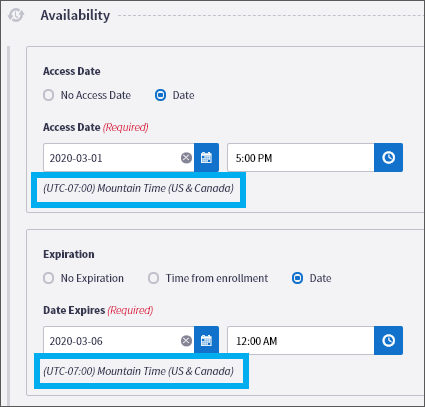Screen dimensions: 425x407
Task: Focus the 5:00 PM access time field
Action: pos(301,158)
